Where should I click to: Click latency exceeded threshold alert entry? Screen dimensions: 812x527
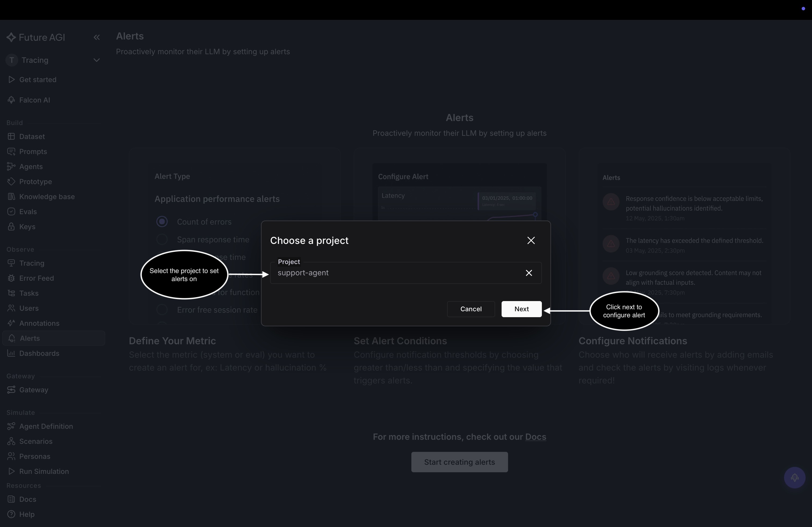coord(684,245)
